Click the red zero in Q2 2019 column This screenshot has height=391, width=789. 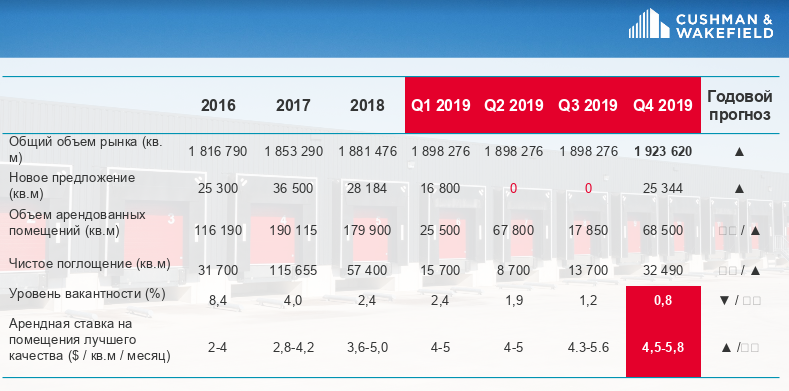pos(513,189)
